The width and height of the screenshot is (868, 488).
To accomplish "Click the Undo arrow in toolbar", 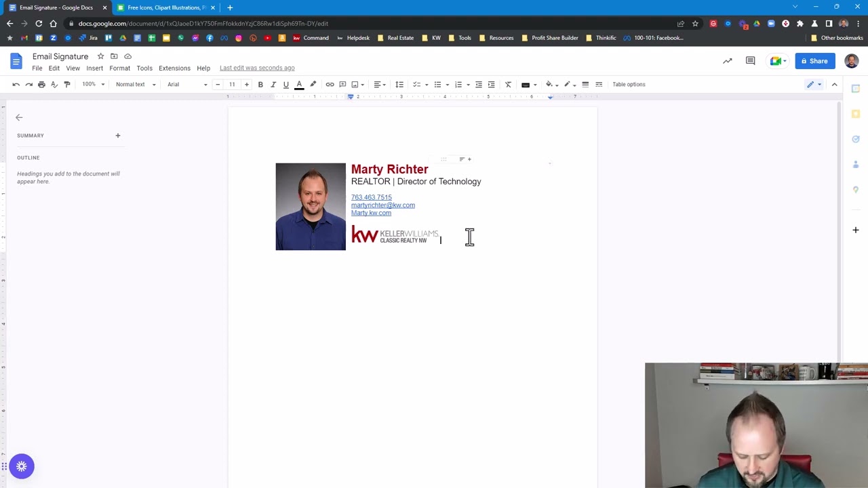I will (x=16, y=84).
